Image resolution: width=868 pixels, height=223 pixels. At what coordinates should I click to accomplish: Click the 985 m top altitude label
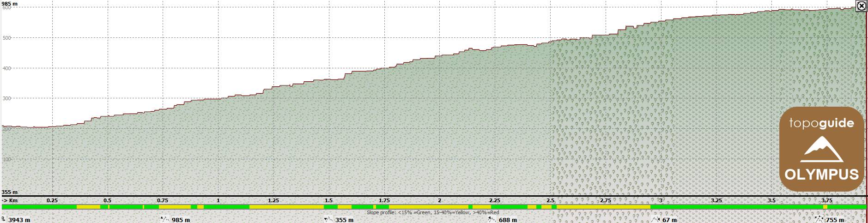(x=9, y=3)
